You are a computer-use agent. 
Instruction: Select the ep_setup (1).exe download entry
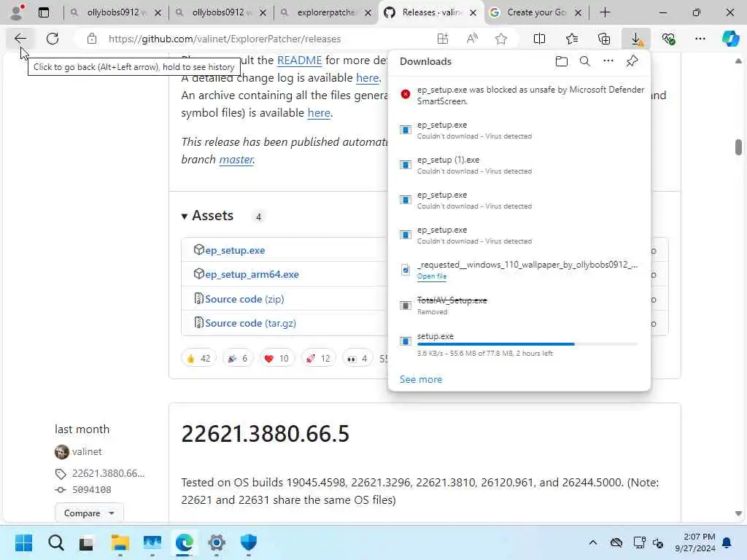tap(519, 165)
